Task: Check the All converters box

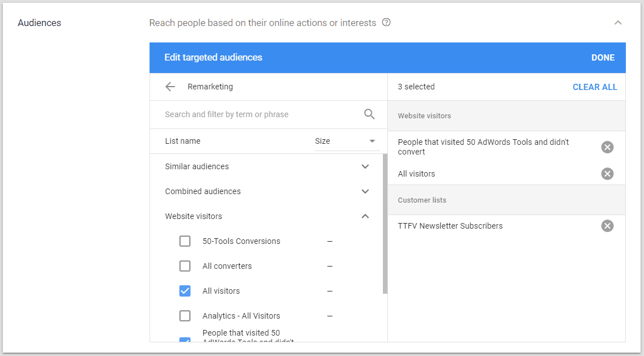Action: pos(185,266)
